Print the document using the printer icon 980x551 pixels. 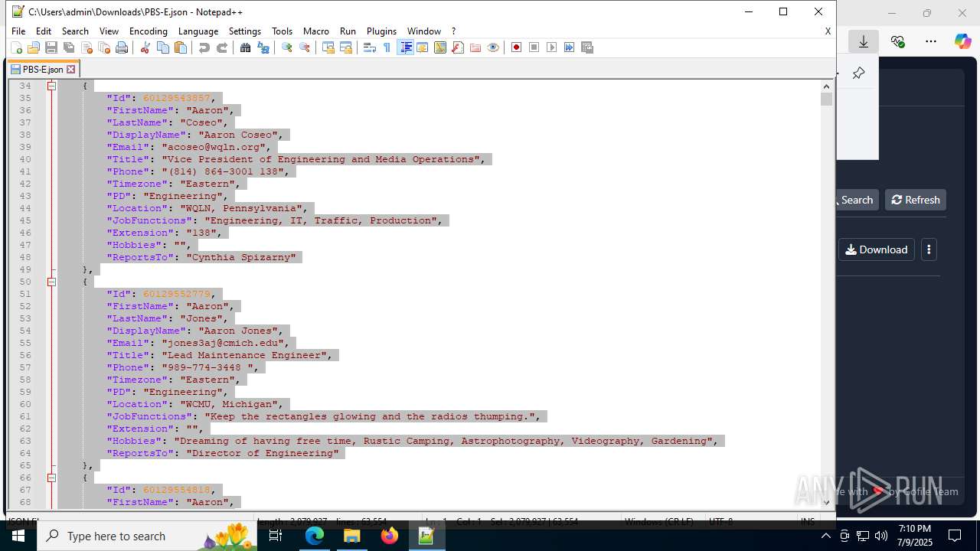pyautogui.click(x=122, y=47)
